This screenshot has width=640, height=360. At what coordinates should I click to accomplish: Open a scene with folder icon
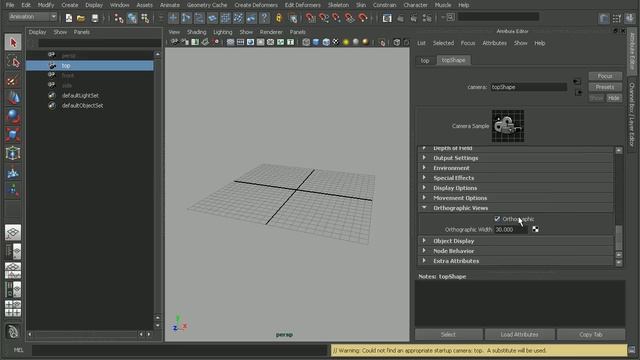(x=81, y=18)
